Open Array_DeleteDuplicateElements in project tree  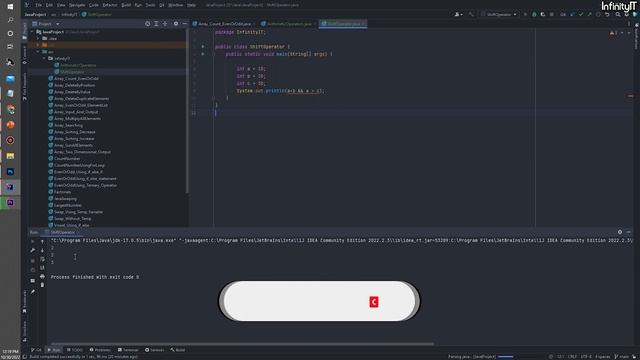click(x=79, y=98)
